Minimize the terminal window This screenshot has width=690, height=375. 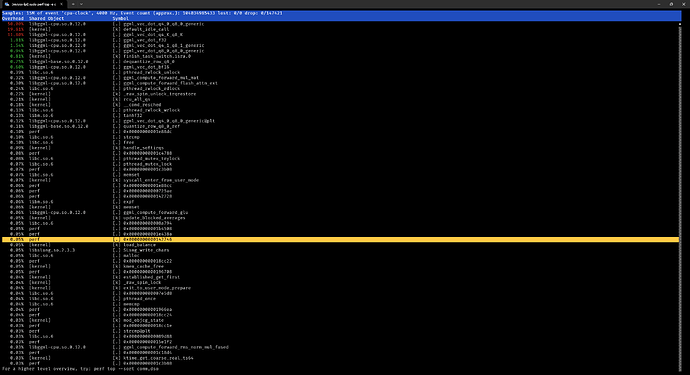(659, 4)
